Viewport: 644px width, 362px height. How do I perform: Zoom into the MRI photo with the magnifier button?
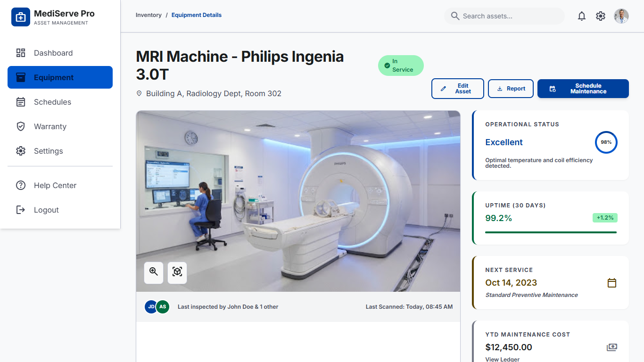pyautogui.click(x=154, y=273)
